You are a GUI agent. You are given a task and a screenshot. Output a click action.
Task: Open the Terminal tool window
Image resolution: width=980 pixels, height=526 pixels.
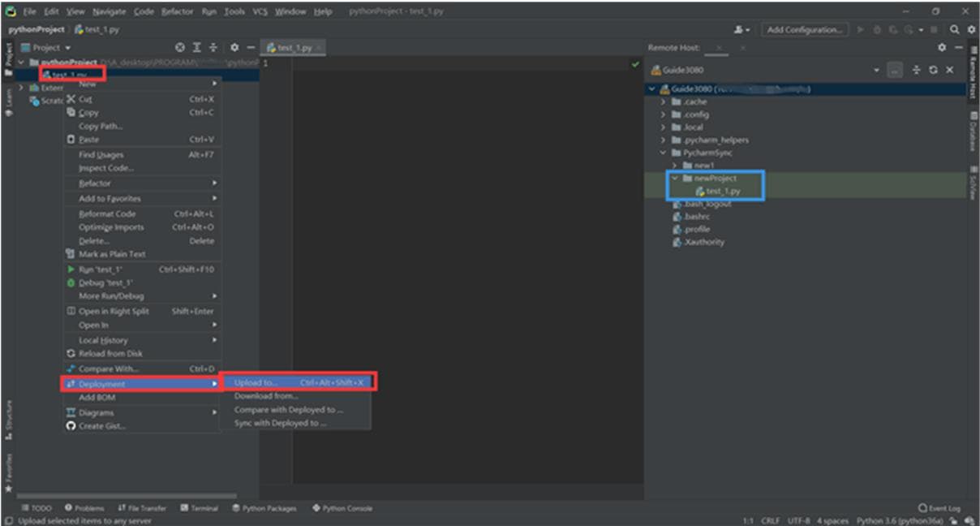point(199,508)
